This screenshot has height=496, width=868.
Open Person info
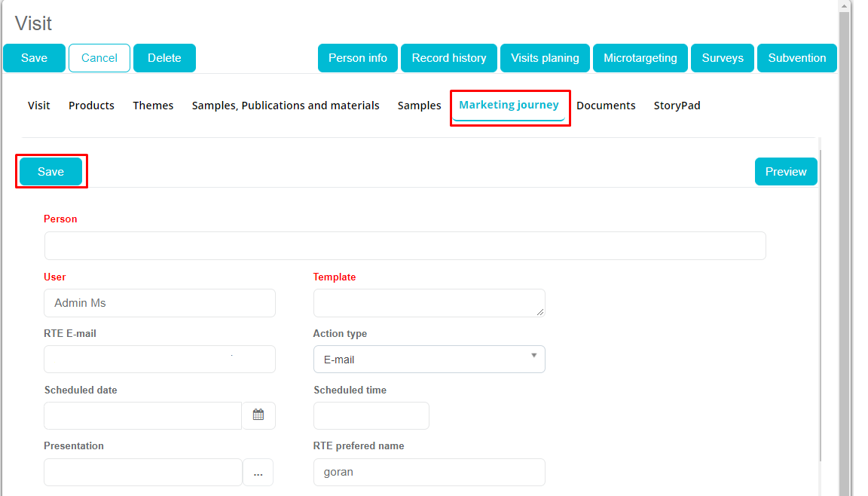[x=358, y=58]
